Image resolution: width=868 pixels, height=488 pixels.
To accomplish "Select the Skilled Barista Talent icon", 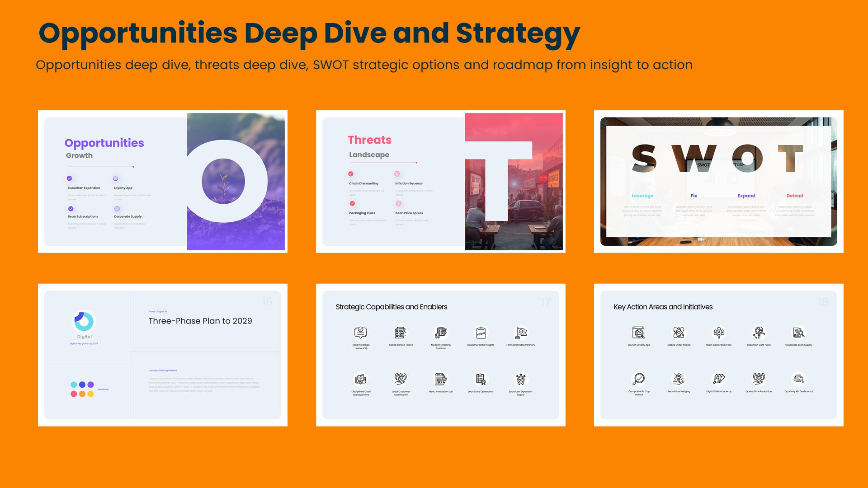I will pos(401,333).
